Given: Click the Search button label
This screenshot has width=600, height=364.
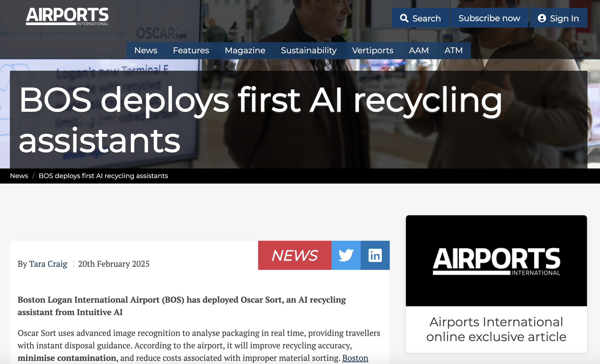Looking at the screenshot, I should [427, 18].
